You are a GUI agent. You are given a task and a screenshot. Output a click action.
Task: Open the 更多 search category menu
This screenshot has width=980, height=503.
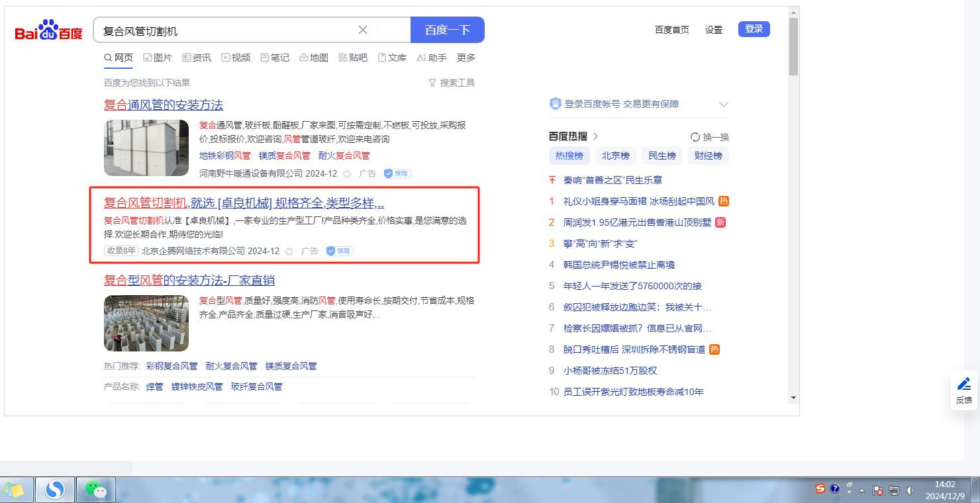pyautogui.click(x=466, y=58)
